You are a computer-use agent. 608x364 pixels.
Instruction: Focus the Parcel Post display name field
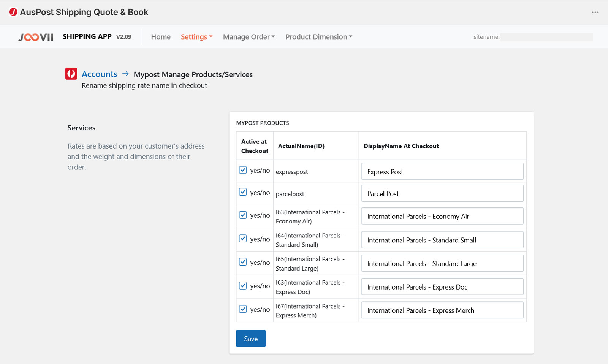click(442, 194)
